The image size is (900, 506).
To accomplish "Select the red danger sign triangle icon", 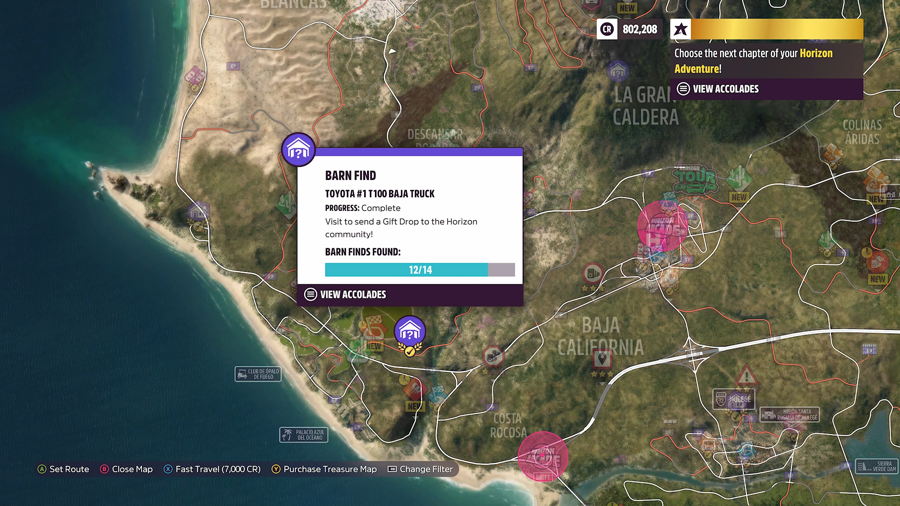I will (x=746, y=376).
